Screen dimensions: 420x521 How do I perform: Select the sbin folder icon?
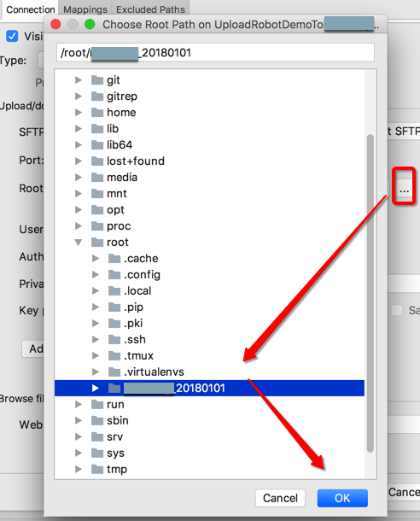click(x=97, y=420)
